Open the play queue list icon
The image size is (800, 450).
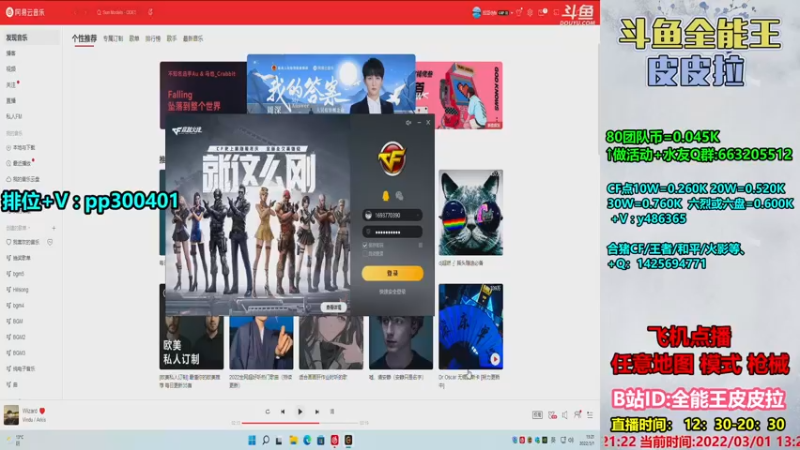pos(590,415)
